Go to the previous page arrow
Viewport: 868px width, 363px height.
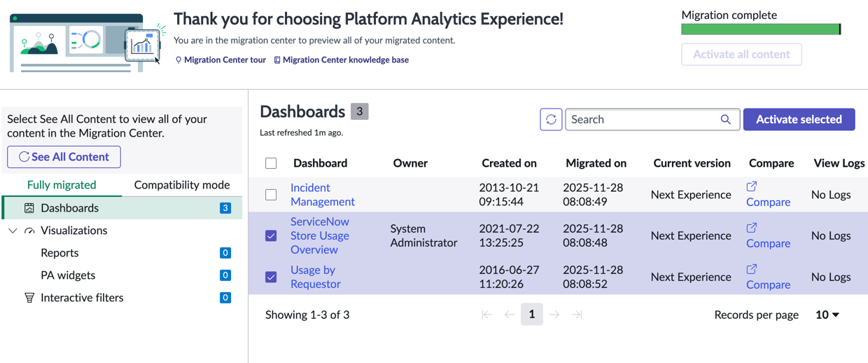(x=510, y=315)
